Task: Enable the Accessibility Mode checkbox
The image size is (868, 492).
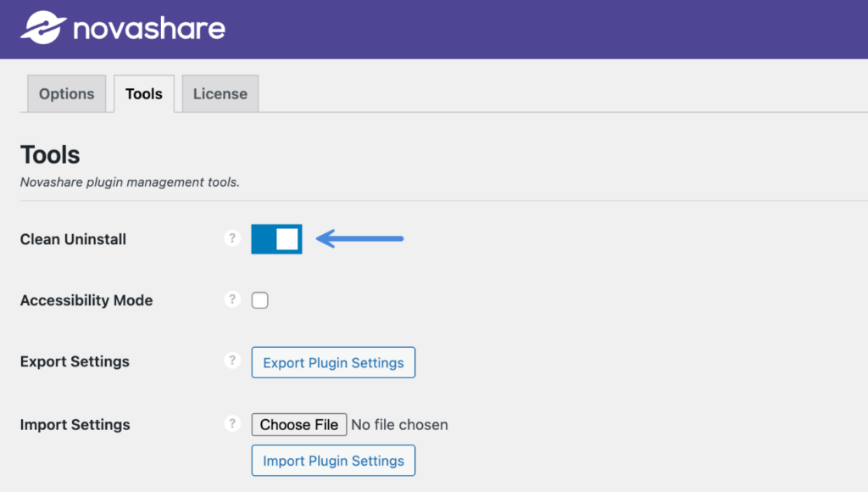Action: coord(259,299)
